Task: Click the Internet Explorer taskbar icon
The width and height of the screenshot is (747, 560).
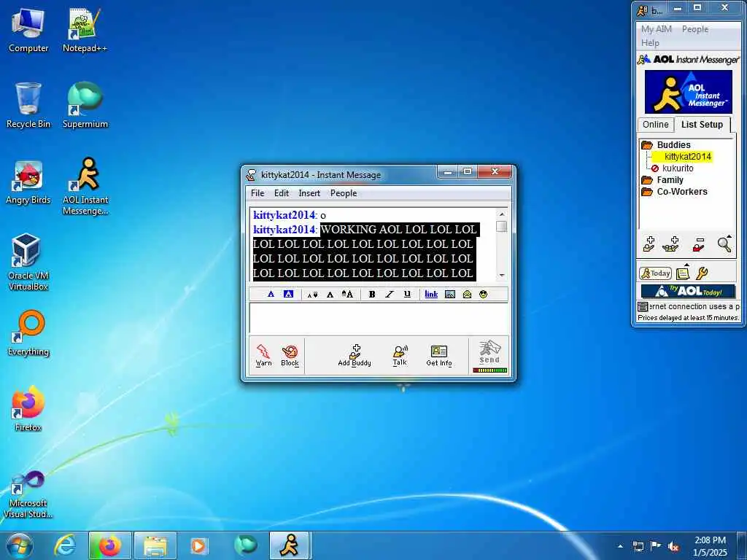Action: [x=65, y=545]
